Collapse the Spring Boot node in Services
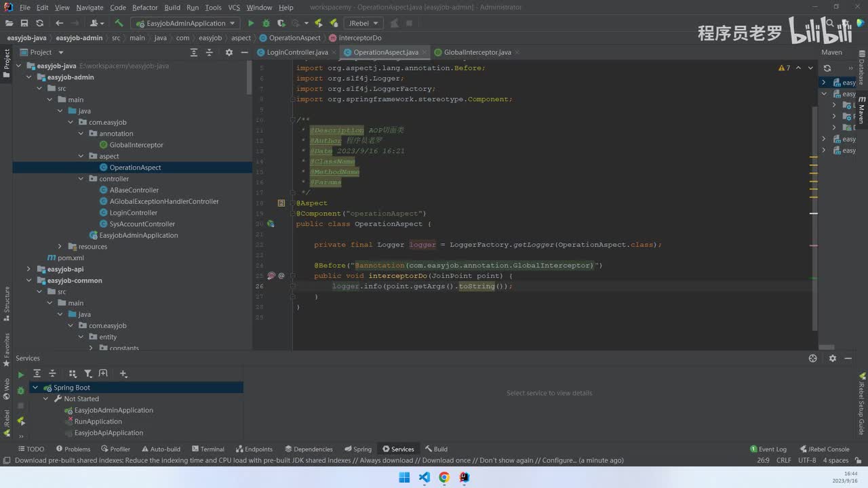The width and height of the screenshot is (868, 488). (35, 388)
